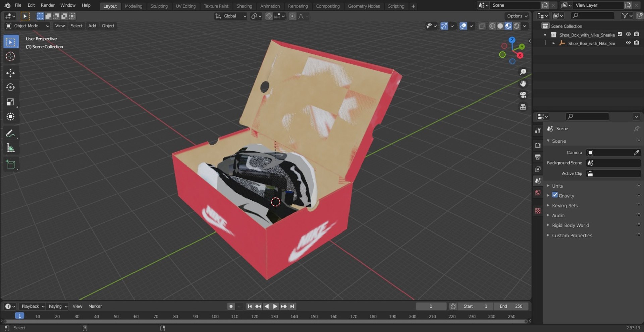Switch to material preview shading

click(x=508, y=26)
